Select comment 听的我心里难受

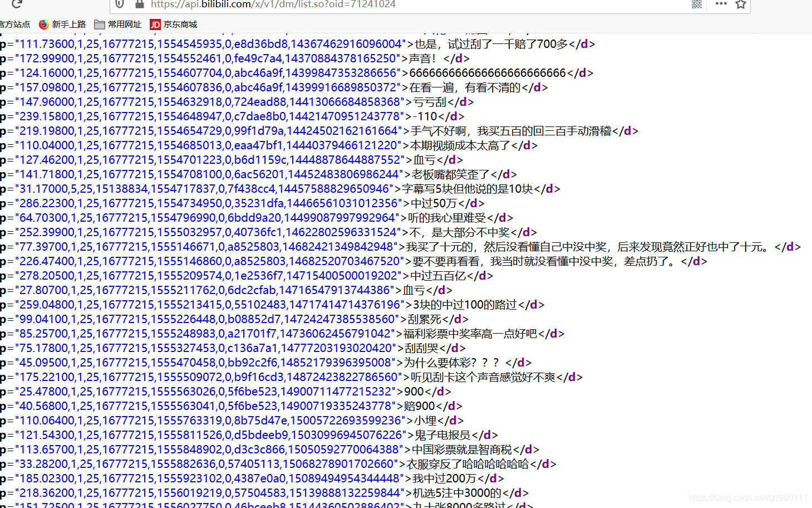tap(447, 218)
